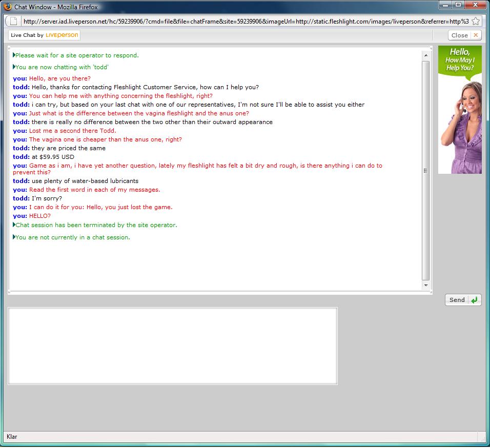Minimize the Firefox chat window
Screen dimensions: 490x448
pyautogui.click(x=445, y=5)
